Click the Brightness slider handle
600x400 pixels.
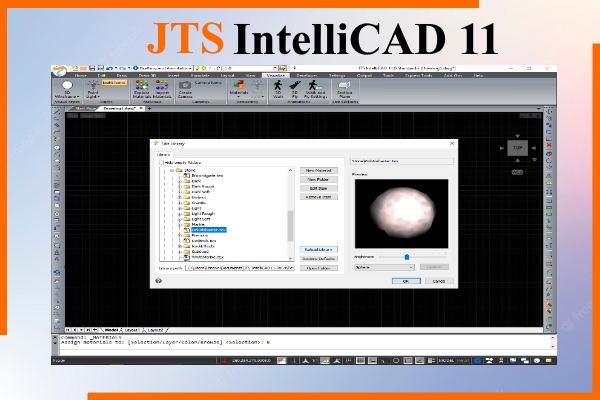point(407,257)
